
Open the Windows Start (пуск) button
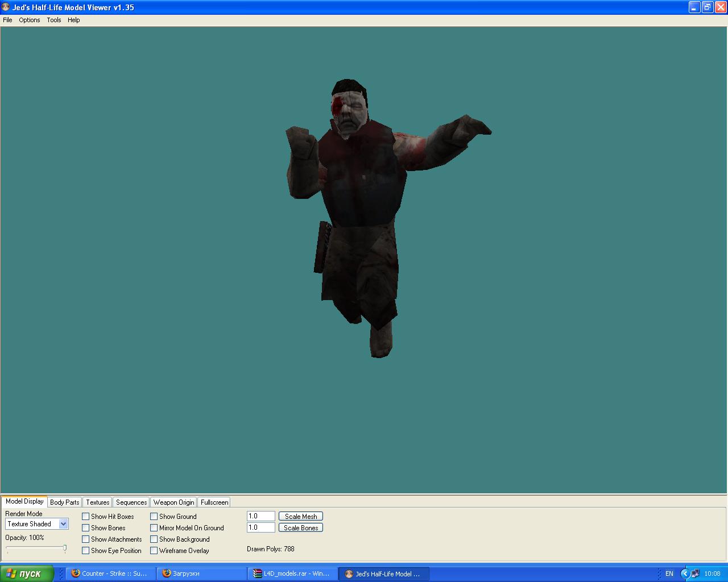27,573
